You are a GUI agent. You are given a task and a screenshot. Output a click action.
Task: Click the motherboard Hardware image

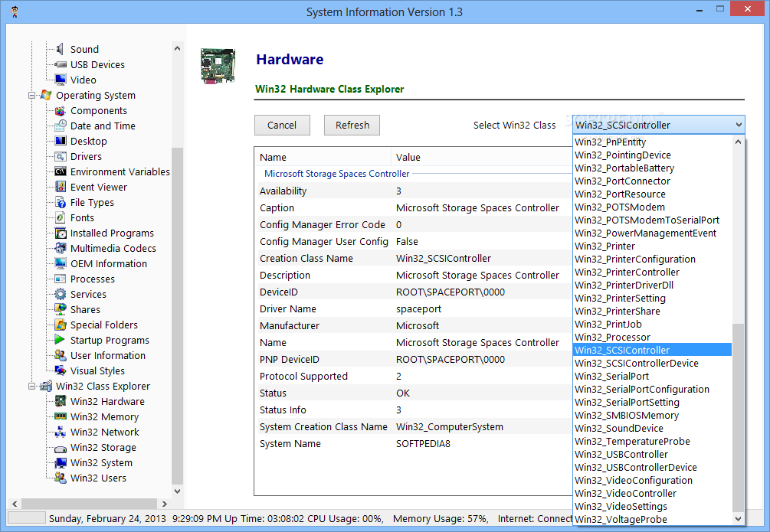(x=218, y=67)
